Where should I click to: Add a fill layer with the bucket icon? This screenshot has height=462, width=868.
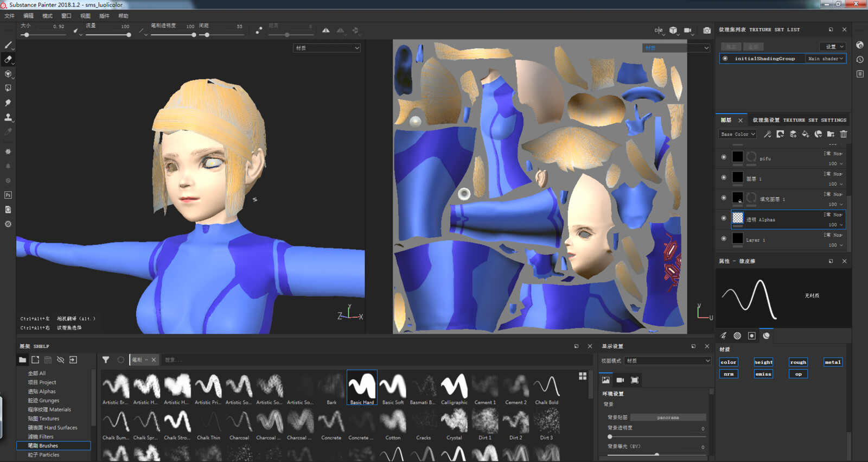[x=806, y=134]
